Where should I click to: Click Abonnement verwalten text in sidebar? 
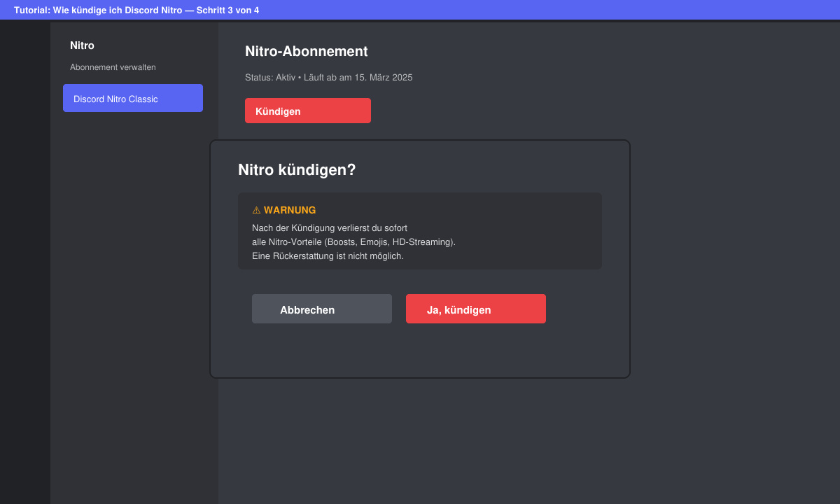113,67
